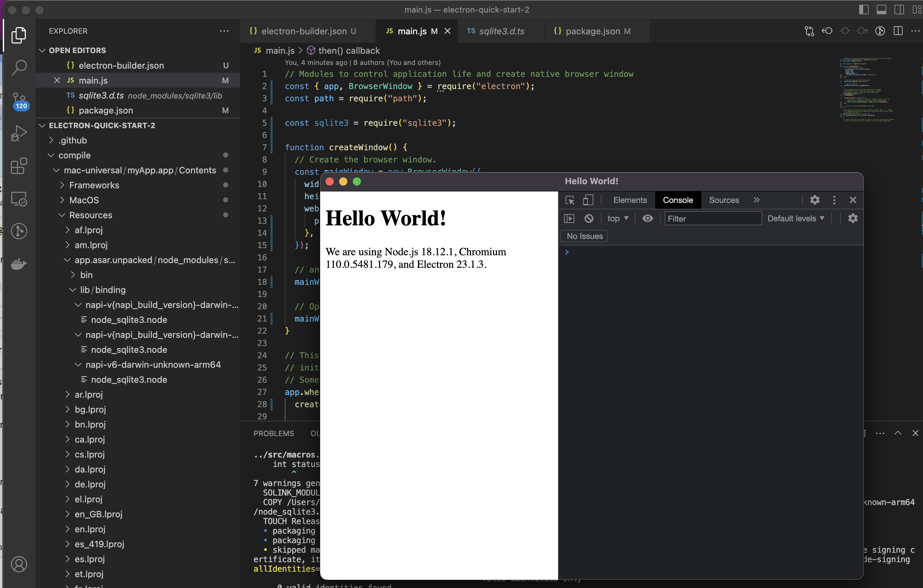Split the editor with split icon

point(899,31)
